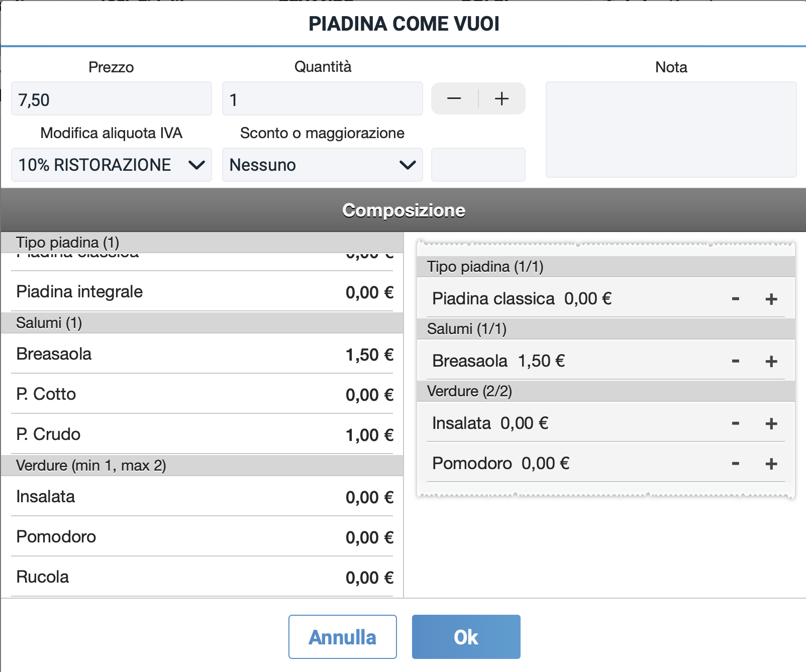806x672 pixels.
Task: Remove Breasaola from the selected composition
Action: point(735,362)
